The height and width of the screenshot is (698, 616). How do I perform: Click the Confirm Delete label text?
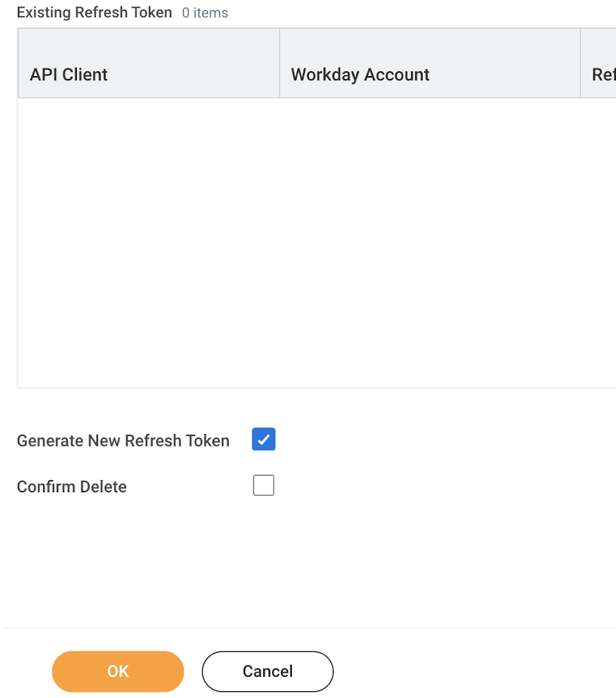[72, 487]
